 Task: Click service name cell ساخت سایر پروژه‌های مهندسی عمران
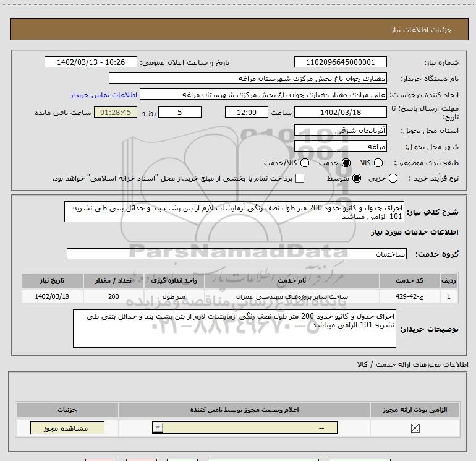click(x=292, y=296)
